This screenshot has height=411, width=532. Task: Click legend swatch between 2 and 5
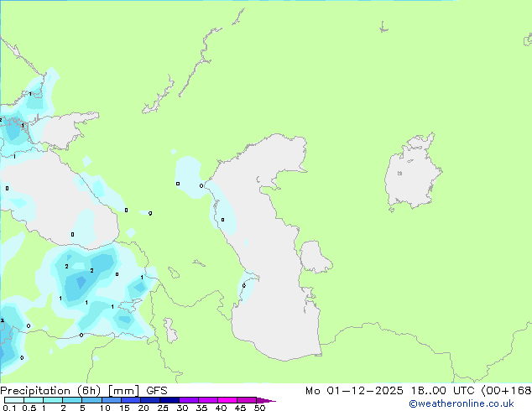point(72,400)
